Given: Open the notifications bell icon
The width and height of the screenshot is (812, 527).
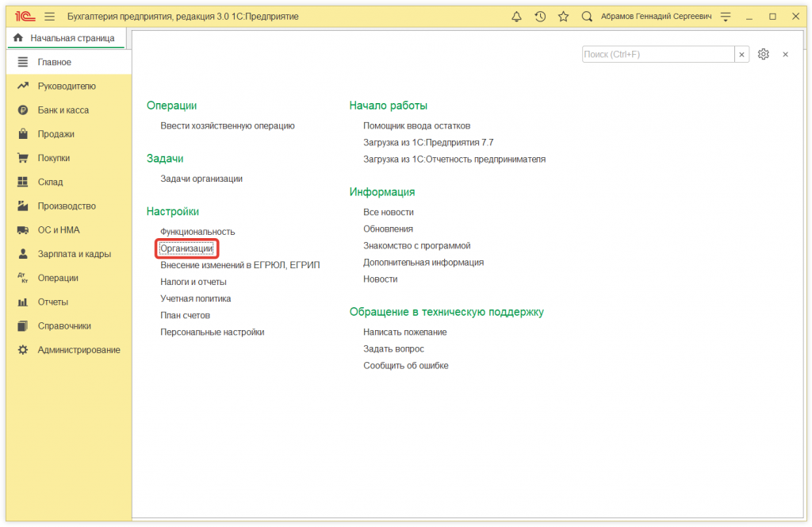Looking at the screenshot, I should pyautogui.click(x=516, y=16).
